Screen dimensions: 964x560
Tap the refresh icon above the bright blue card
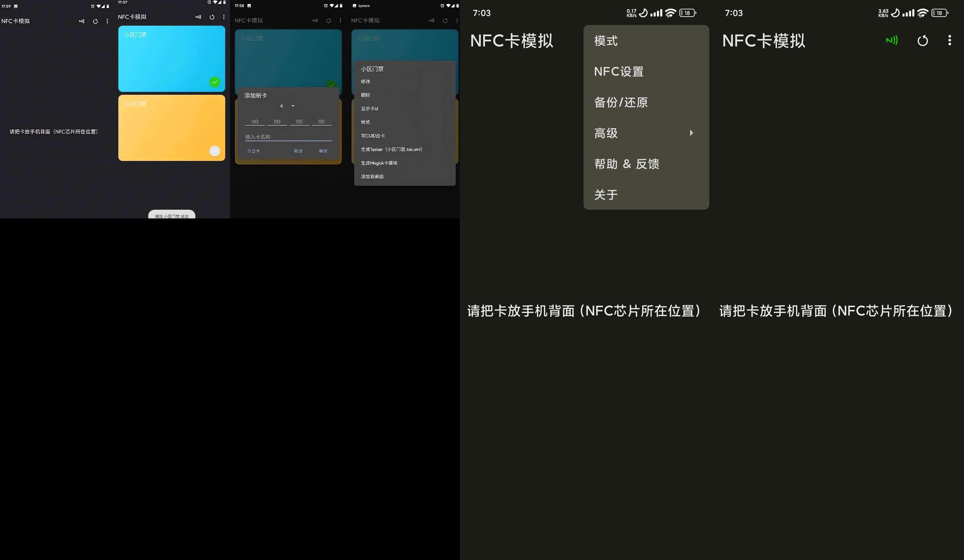pyautogui.click(x=212, y=17)
